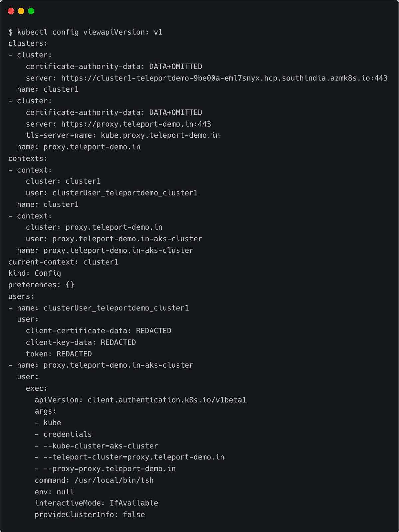Click the cluster1 azmk8s.io server URL

tap(224, 78)
